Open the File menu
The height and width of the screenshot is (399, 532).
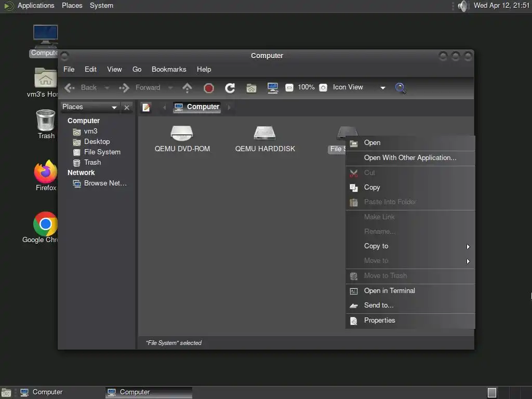[x=69, y=69]
